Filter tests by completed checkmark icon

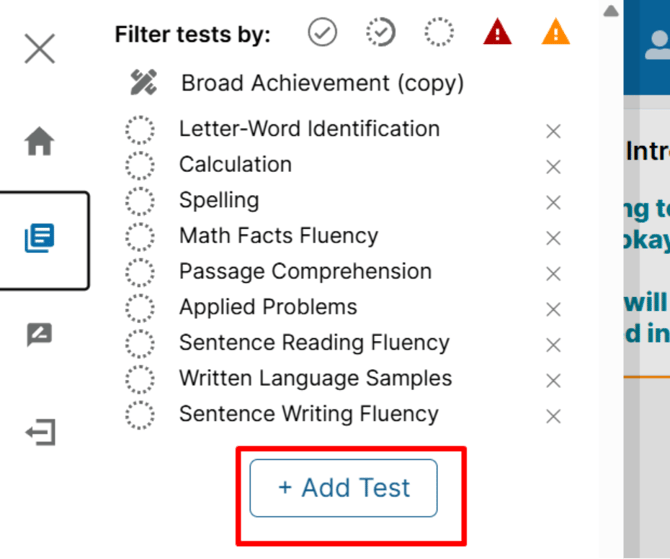322,32
